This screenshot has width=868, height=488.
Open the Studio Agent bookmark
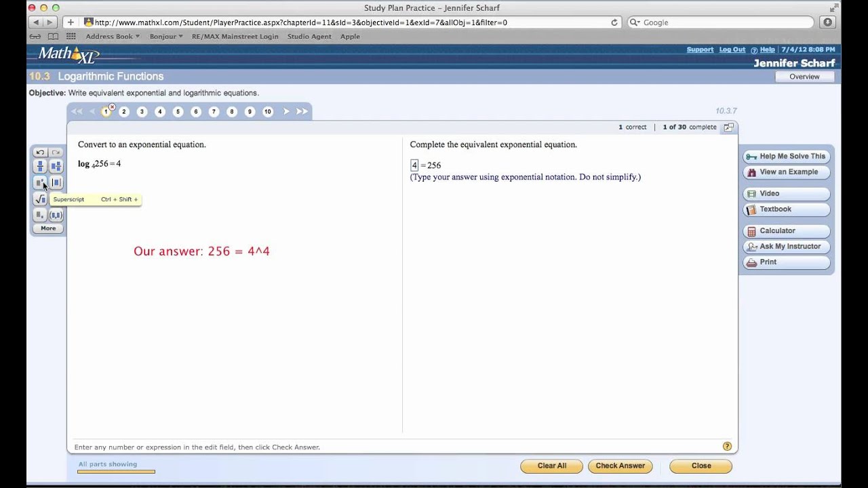[x=309, y=37]
